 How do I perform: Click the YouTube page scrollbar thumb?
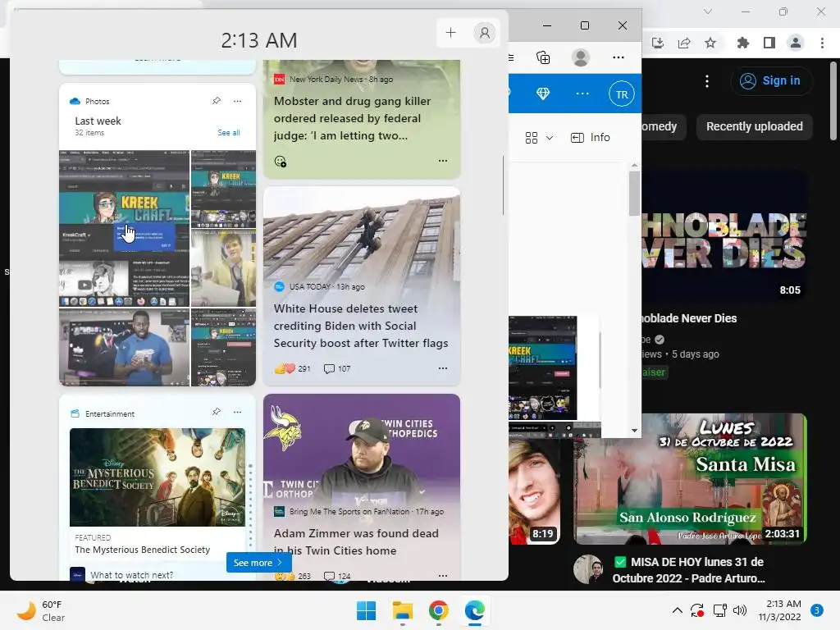(x=833, y=101)
